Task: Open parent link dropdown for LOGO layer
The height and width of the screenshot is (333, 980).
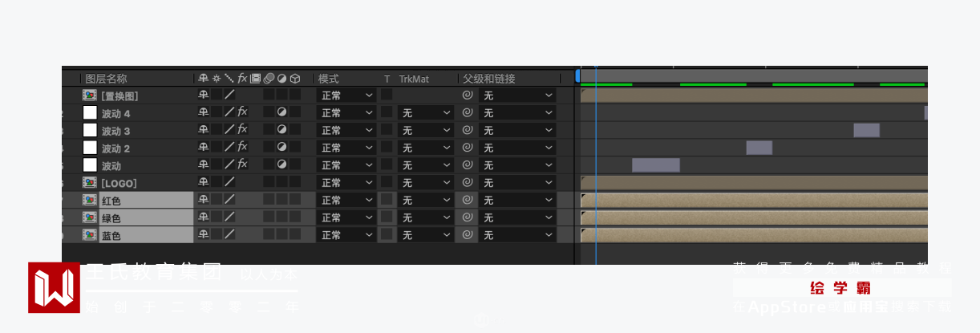Action: (x=517, y=183)
